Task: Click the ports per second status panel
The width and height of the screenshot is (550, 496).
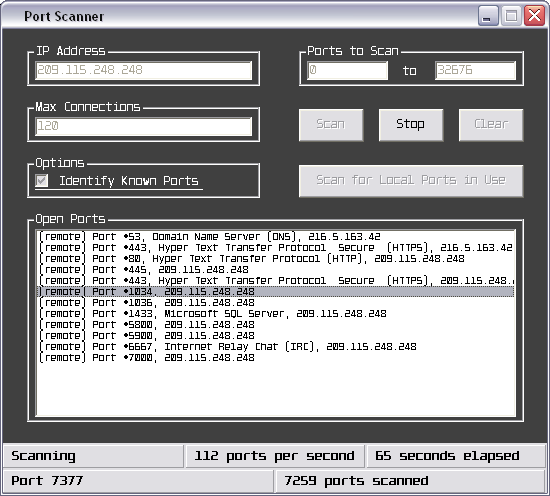Action: [275, 456]
